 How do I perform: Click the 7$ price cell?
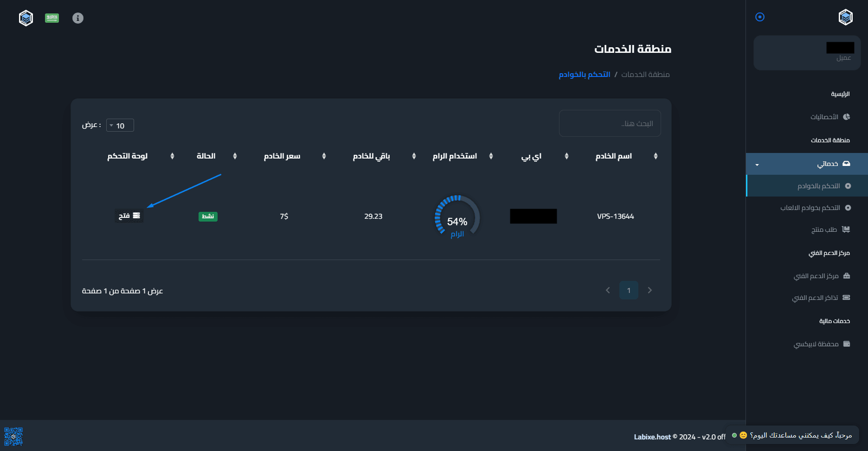[x=284, y=216]
